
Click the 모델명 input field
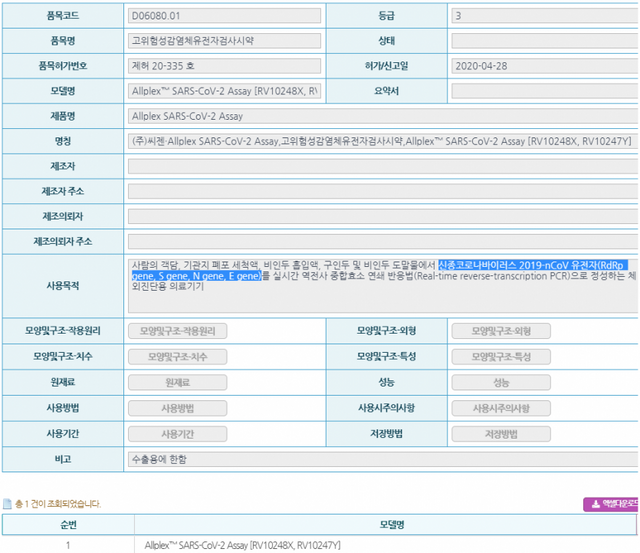(224, 91)
